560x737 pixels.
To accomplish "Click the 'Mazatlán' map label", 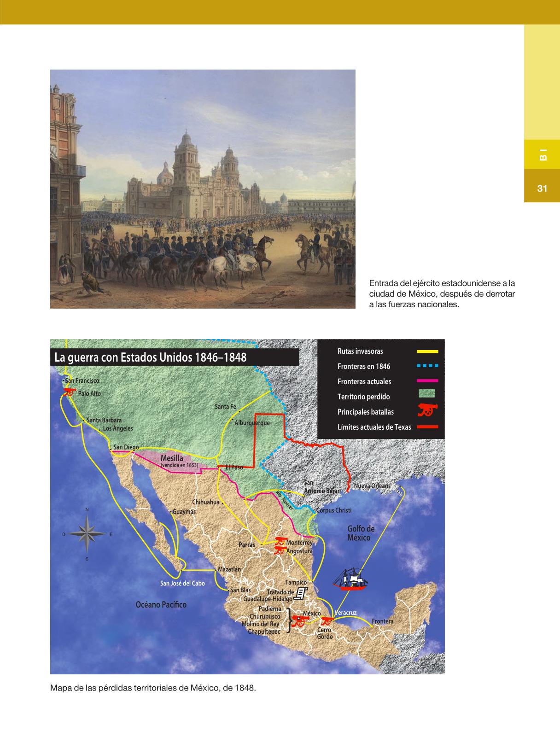I will (x=229, y=569).
